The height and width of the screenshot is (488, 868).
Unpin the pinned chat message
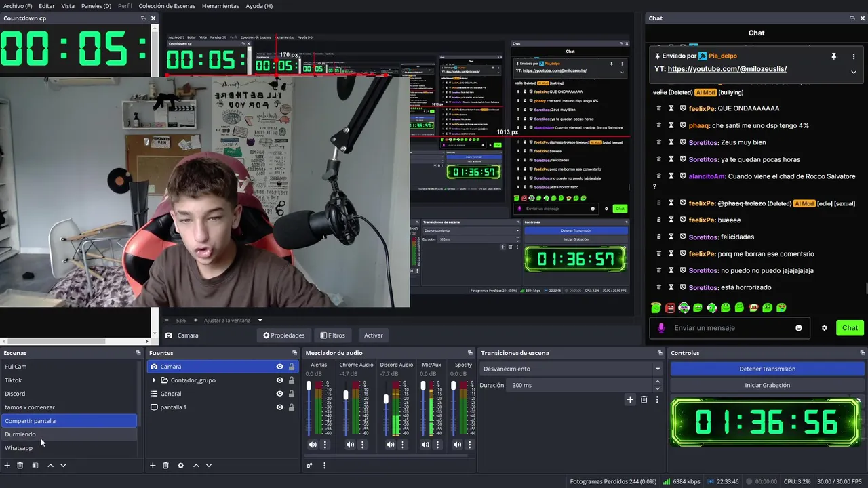834,56
